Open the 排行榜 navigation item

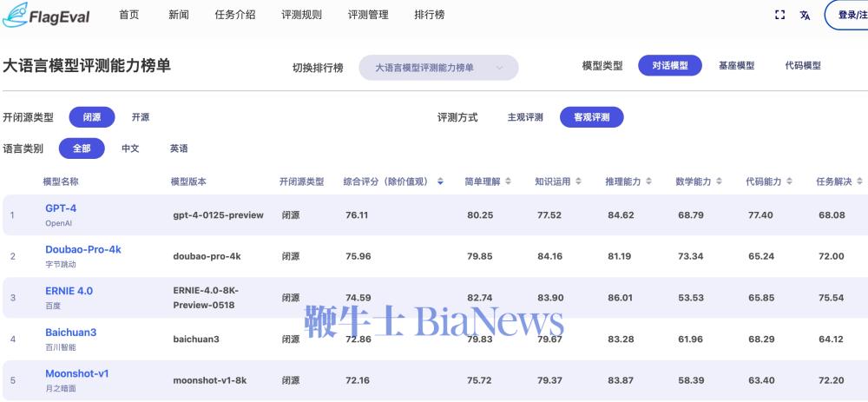click(430, 15)
